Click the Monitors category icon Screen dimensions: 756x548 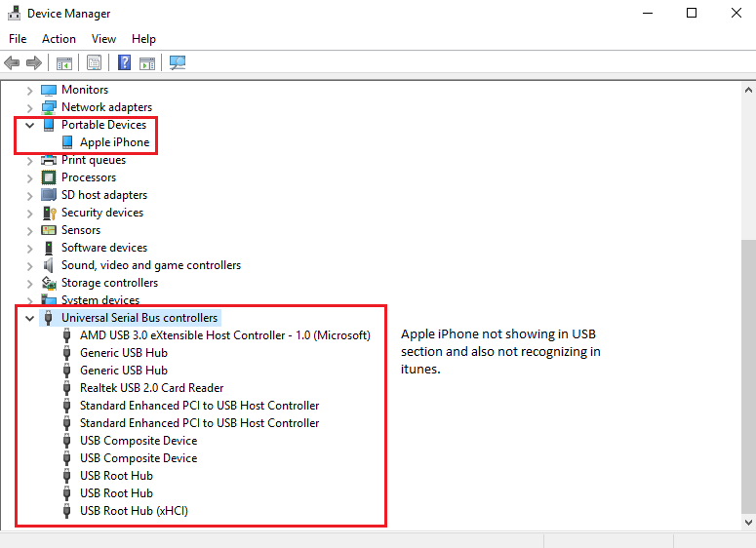(x=49, y=90)
